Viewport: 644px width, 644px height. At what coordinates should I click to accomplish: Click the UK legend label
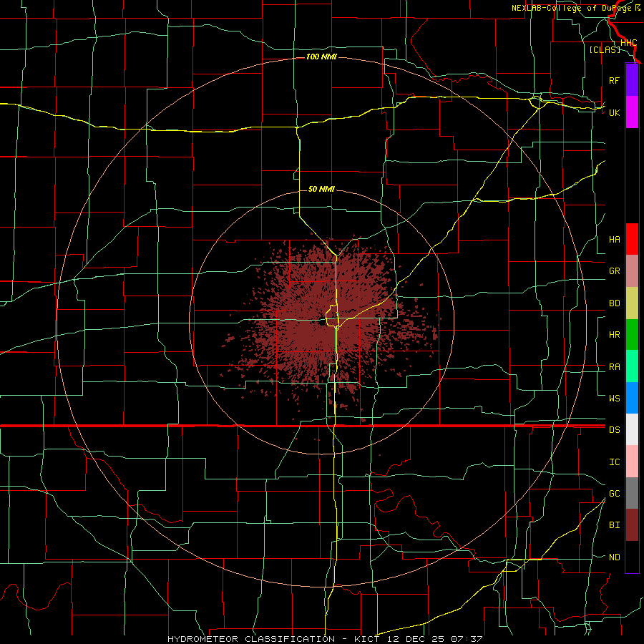pyautogui.click(x=614, y=112)
